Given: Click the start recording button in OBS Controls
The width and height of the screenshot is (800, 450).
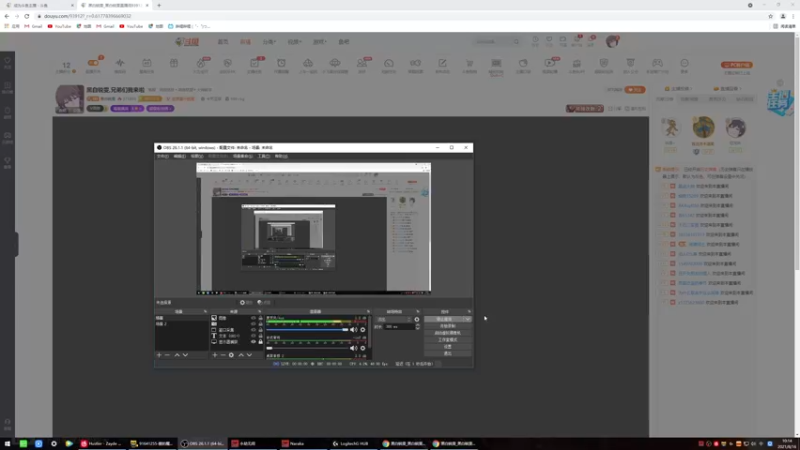Looking at the screenshot, I should pyautogui.click(x=447, y=326).
